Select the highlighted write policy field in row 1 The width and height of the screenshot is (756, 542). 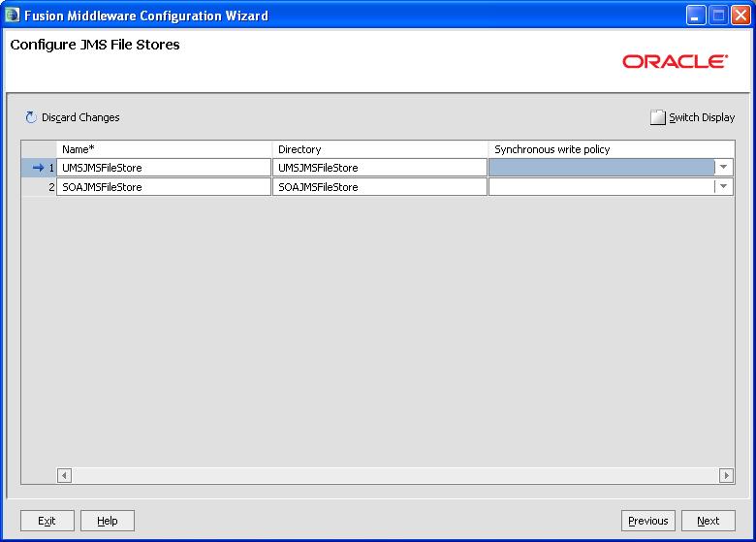602,168
